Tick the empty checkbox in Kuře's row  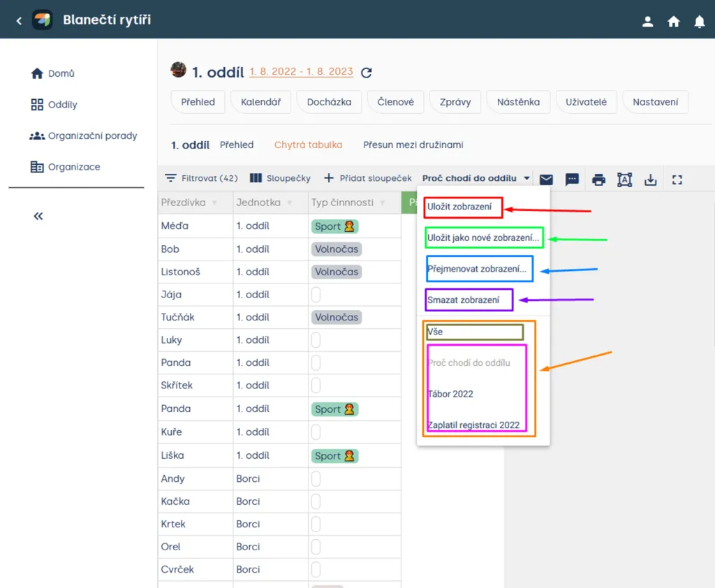316,432
